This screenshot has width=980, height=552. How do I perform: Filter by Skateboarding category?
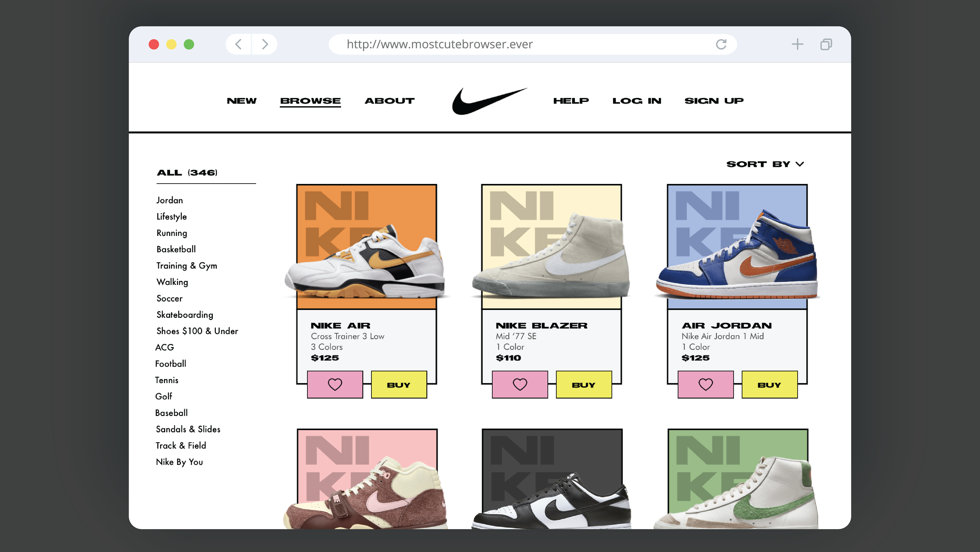tap(185, 315)
